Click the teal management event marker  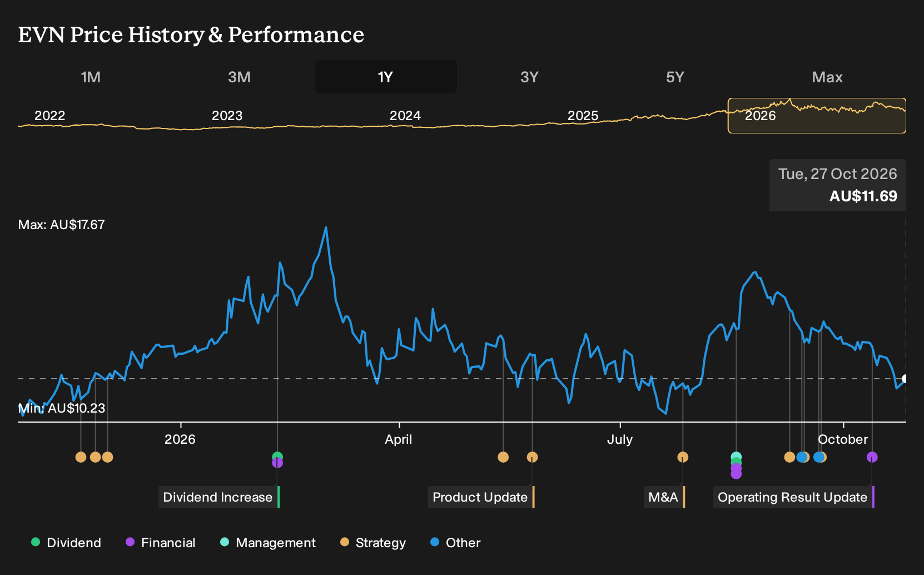click(x=736, y=457)
